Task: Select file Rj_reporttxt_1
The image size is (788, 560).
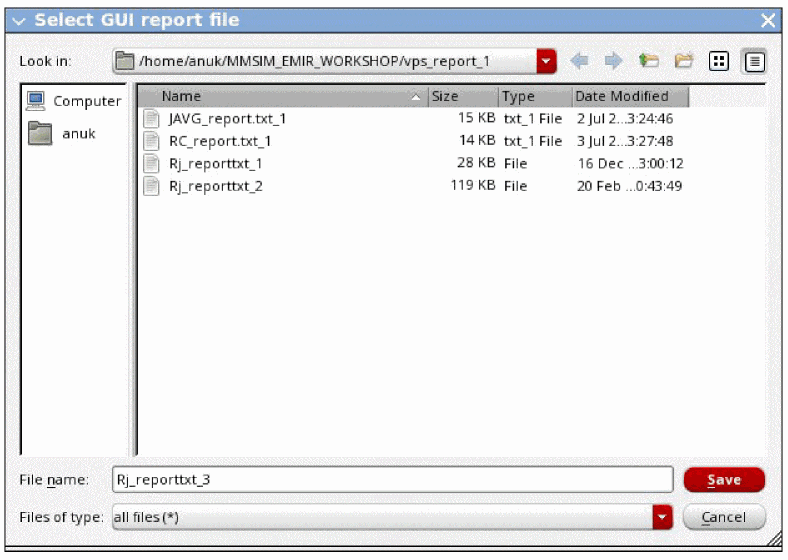Action: [215, 164]
